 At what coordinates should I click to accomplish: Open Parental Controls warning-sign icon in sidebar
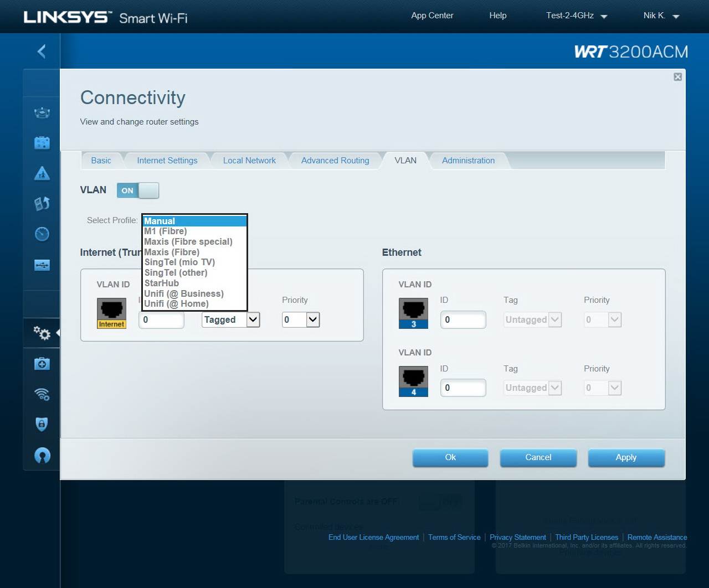coord(42,173)
